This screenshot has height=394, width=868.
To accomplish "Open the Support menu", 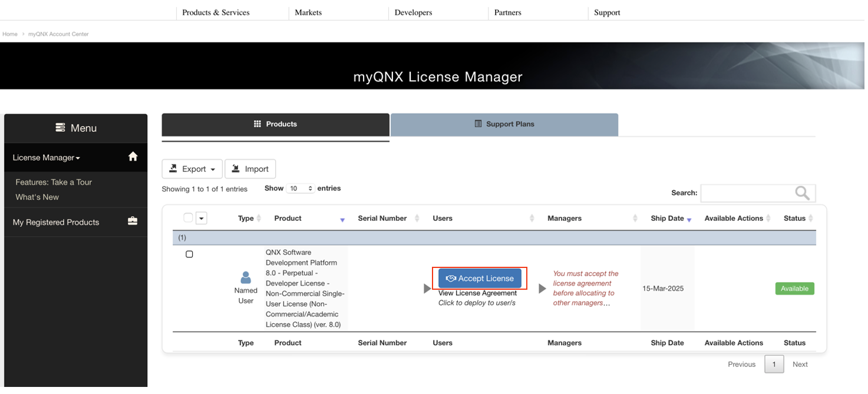I will coord(607,12).
